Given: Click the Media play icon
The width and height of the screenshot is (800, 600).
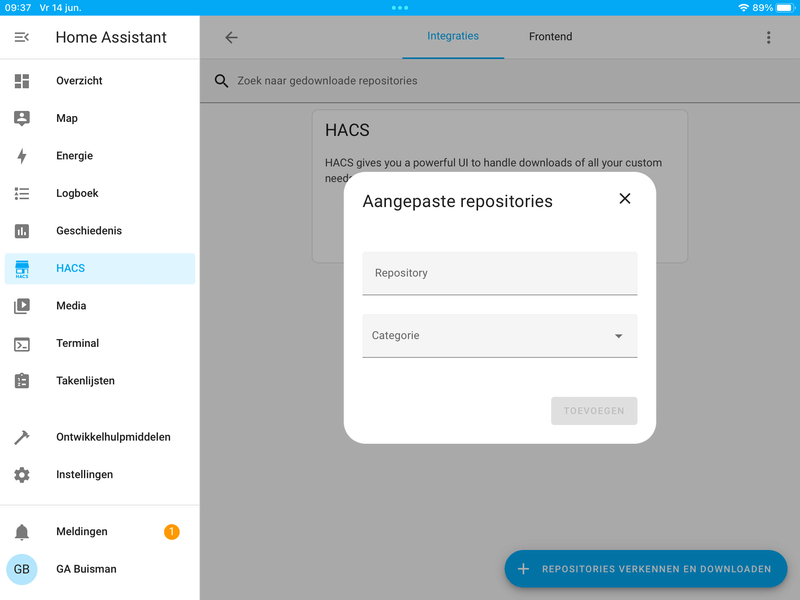Looking at the screenshot, I should [21, 306].
